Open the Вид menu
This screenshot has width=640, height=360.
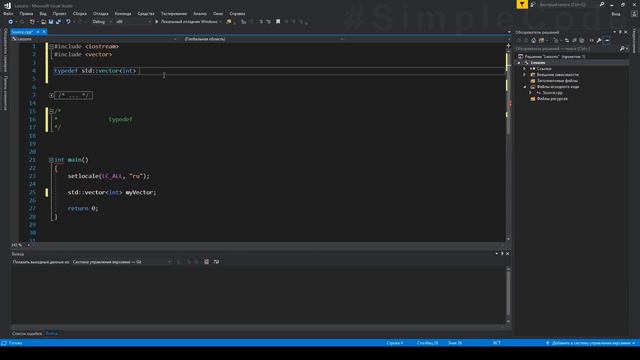pos(43,13)
